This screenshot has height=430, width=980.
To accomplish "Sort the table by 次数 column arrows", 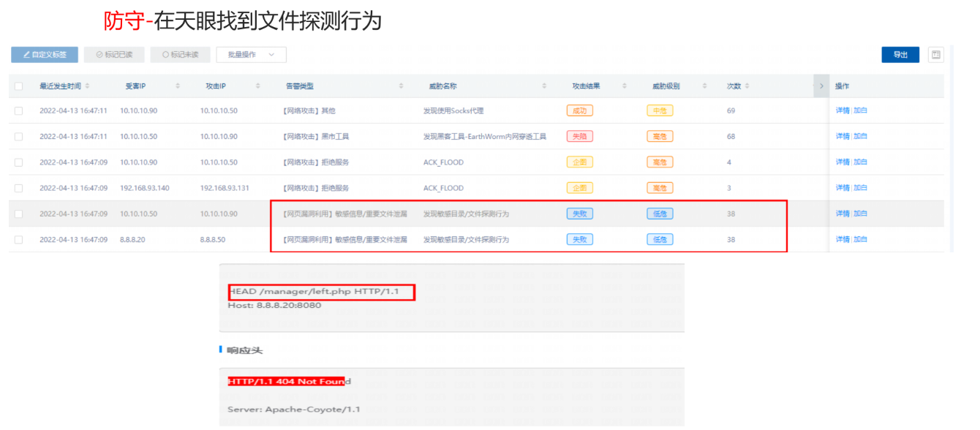I will [x=746, y=86].
